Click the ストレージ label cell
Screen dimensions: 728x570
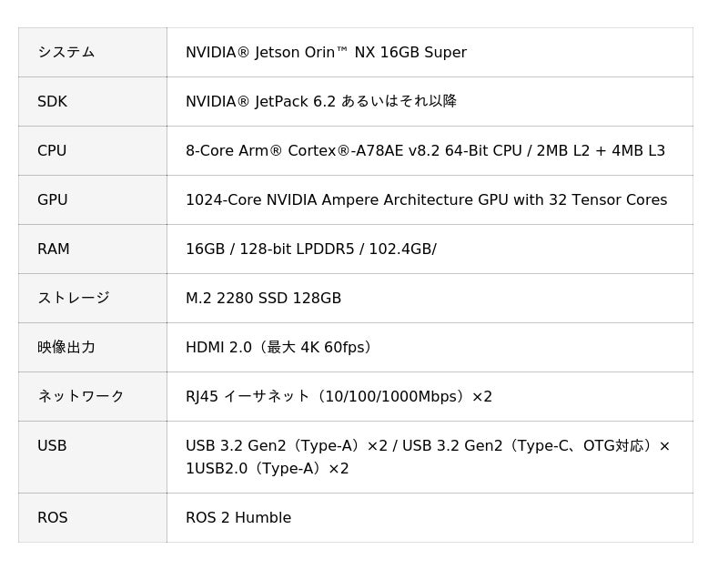pos(73,298)
